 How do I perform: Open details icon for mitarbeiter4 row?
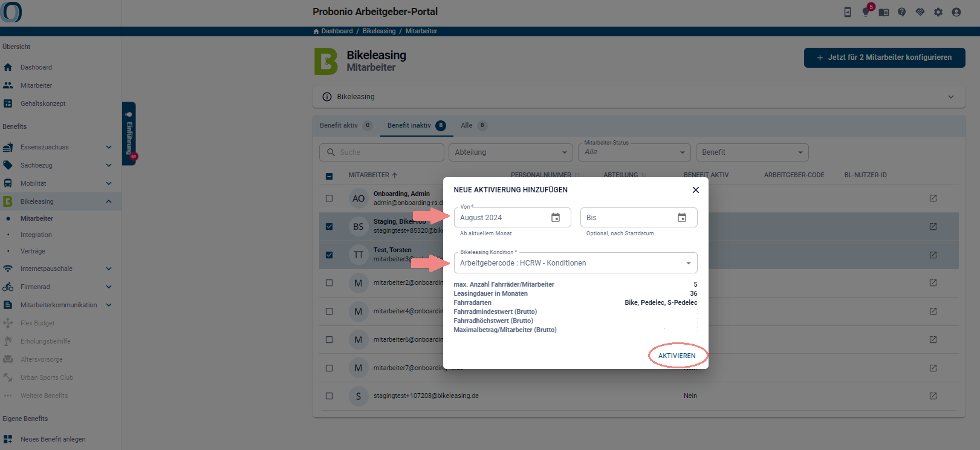coord(933,311)
